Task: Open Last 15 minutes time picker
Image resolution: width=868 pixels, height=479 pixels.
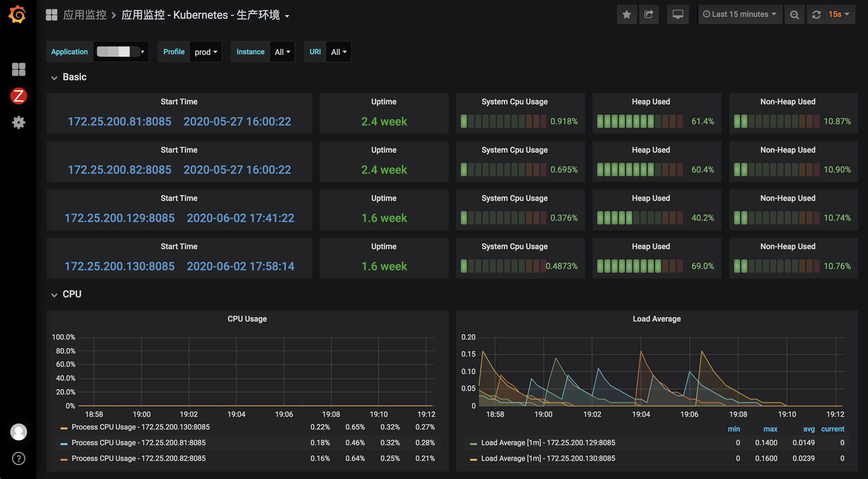Action: (740, 14)
